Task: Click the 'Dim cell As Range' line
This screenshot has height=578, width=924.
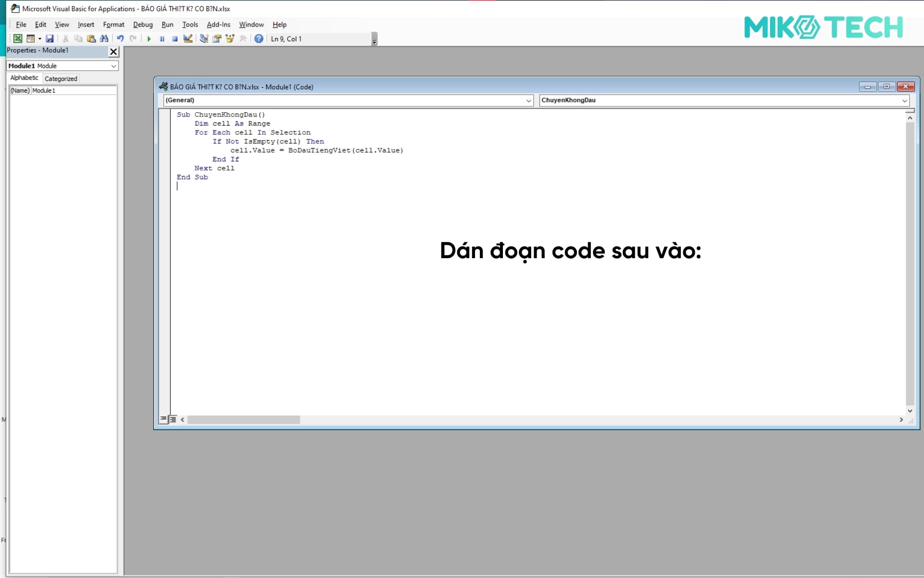Action: 232,124
